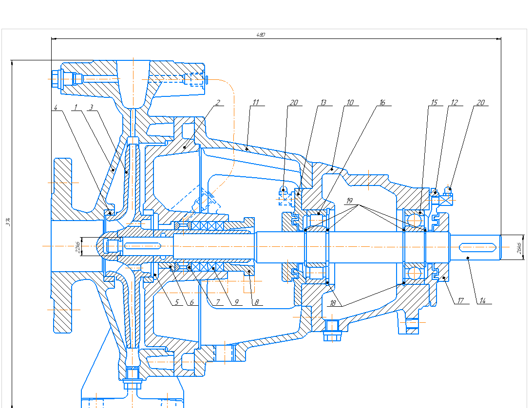Image resolution: width=532 pixels, height=408 pixels.
Task: Click callout number 19 pointing to bearings
Action: (x=349, y=200)
